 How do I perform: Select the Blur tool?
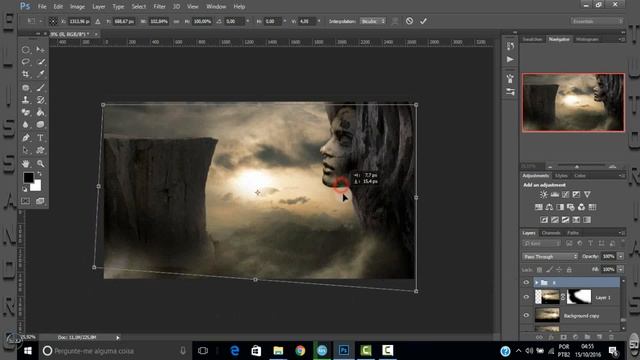(x=26, y=125)
